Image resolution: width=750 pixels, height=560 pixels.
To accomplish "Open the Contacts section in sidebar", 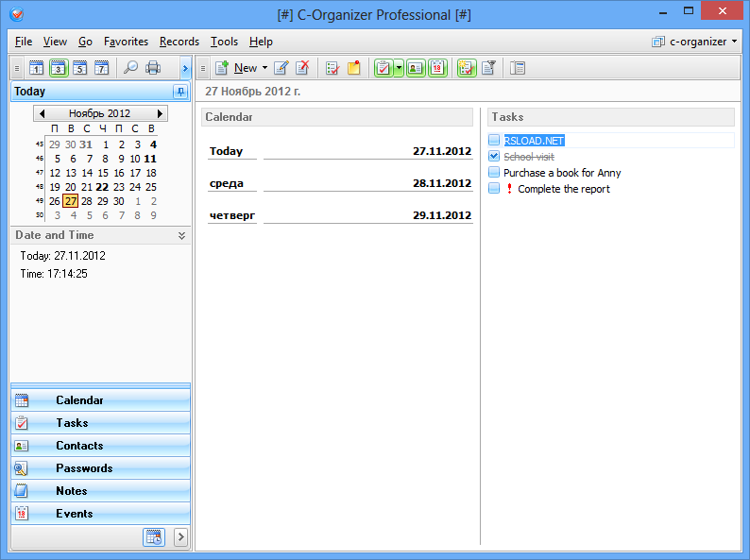I will [100, 446].
